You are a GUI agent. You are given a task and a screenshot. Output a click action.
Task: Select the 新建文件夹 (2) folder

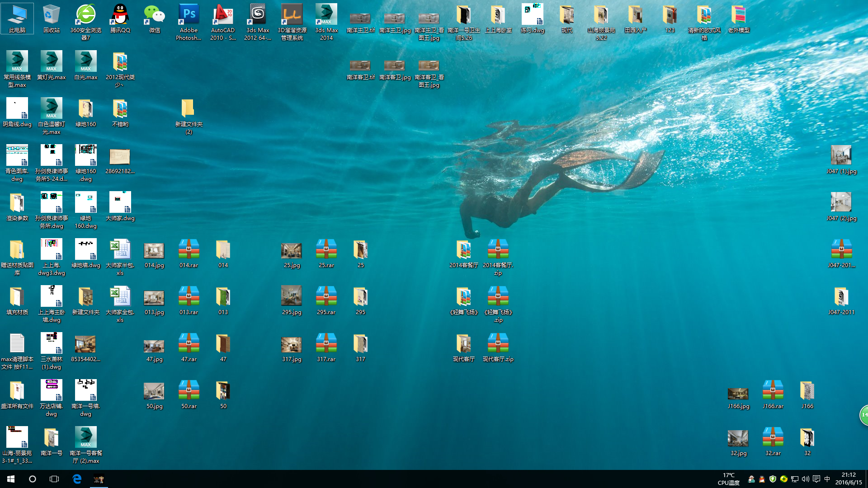tap(189, 109)
